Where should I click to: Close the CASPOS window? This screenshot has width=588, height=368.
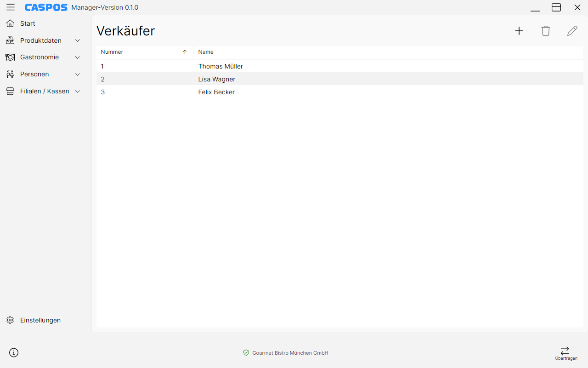(577, 7)
